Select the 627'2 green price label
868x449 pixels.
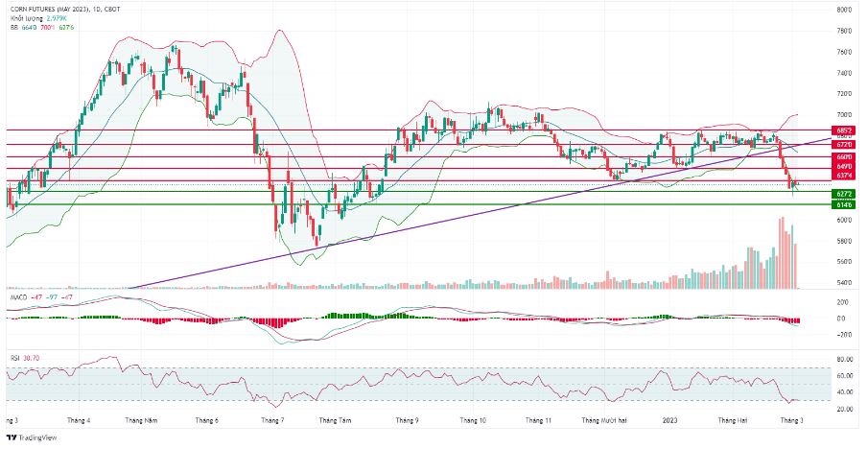845,194
